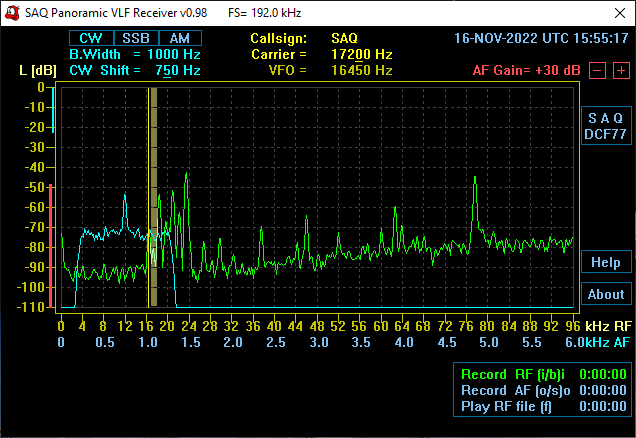Click the B.Width 1000 Hz value
This screenshot has height=438, width=636.
(174, 54)
